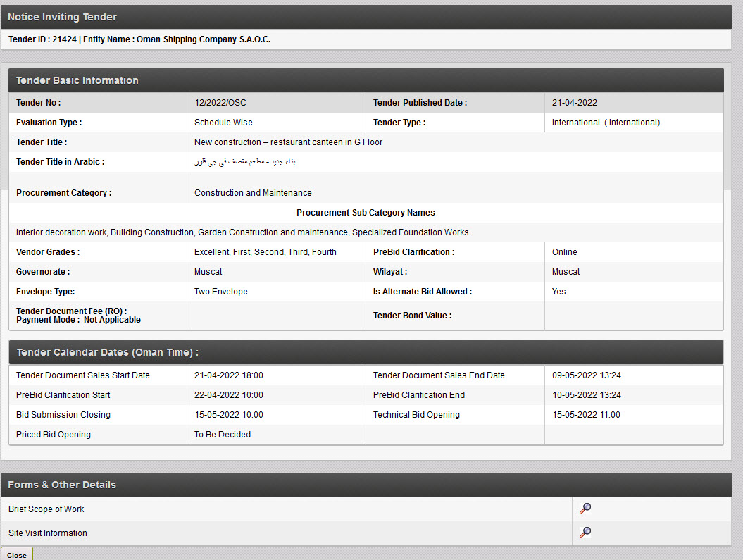Click the Two Envelope value
Image resolution: width=743 pixels, height=560 pixels.
pos(220,292)
